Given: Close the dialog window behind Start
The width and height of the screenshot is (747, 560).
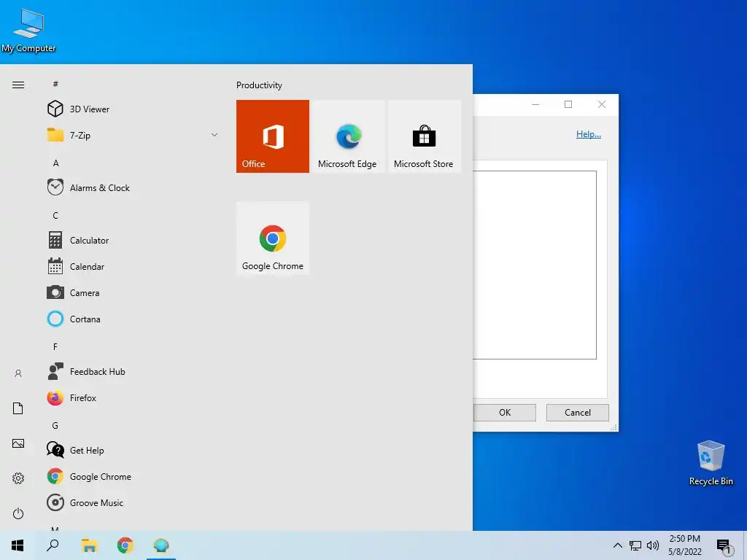Looking at the screenshot, I should coord(602,104).
